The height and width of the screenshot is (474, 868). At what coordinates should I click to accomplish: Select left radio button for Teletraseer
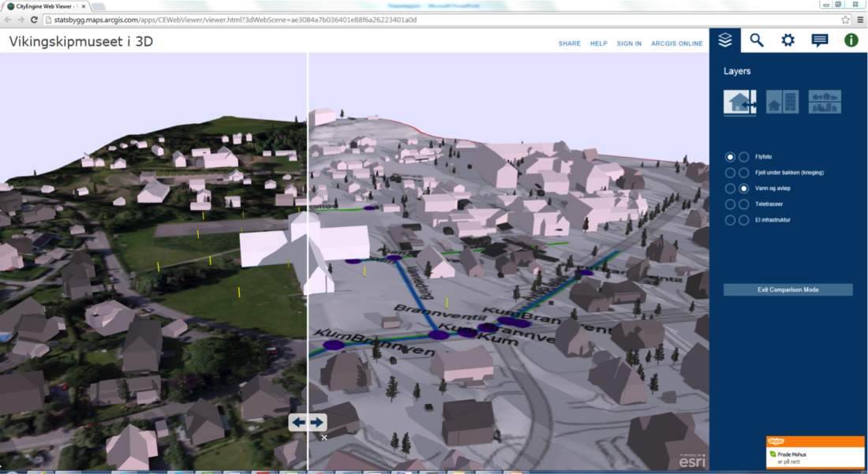[731, 204]
